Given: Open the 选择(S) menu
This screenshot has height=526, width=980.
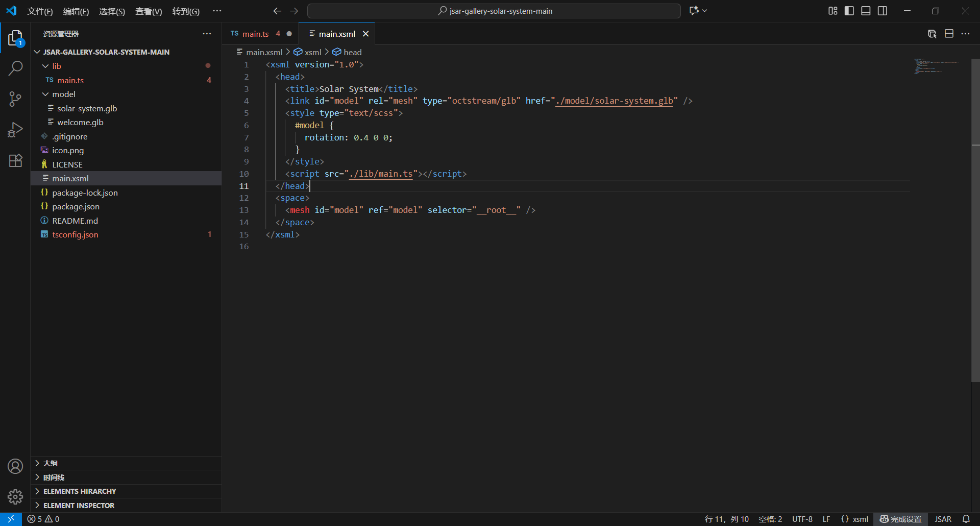Looking at the screenshot, I should tap(112, 11).
